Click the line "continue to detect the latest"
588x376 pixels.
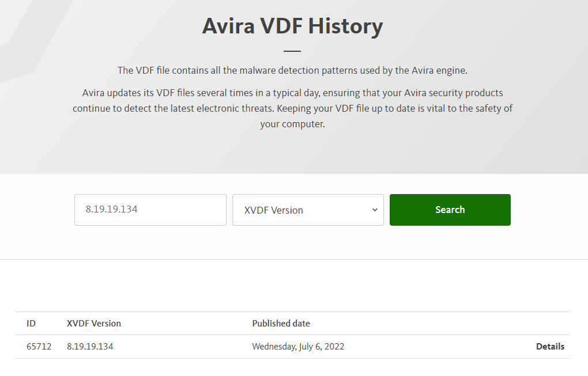292,108
